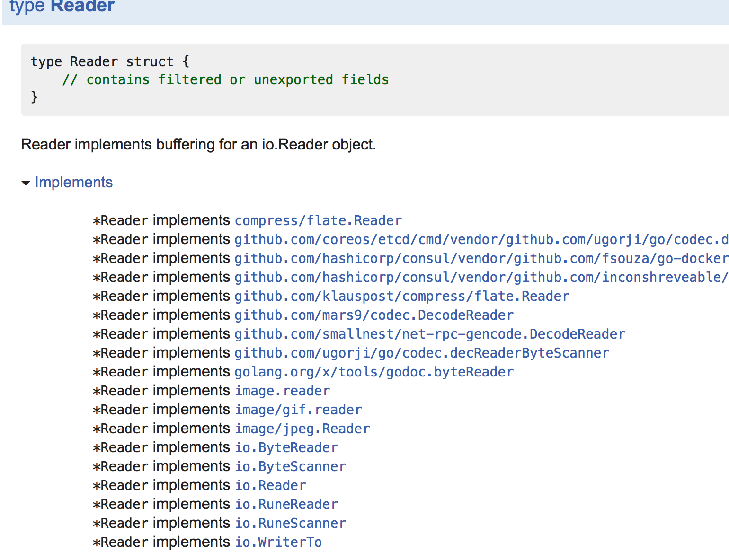Click the Implements section heading link

pyautogui.click(x=73, y=183)
